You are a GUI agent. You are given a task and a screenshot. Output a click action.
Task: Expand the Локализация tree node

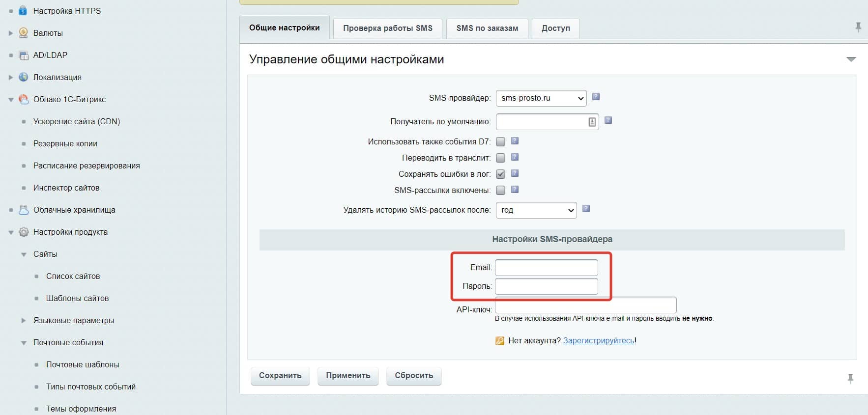(x=11, y=77)
